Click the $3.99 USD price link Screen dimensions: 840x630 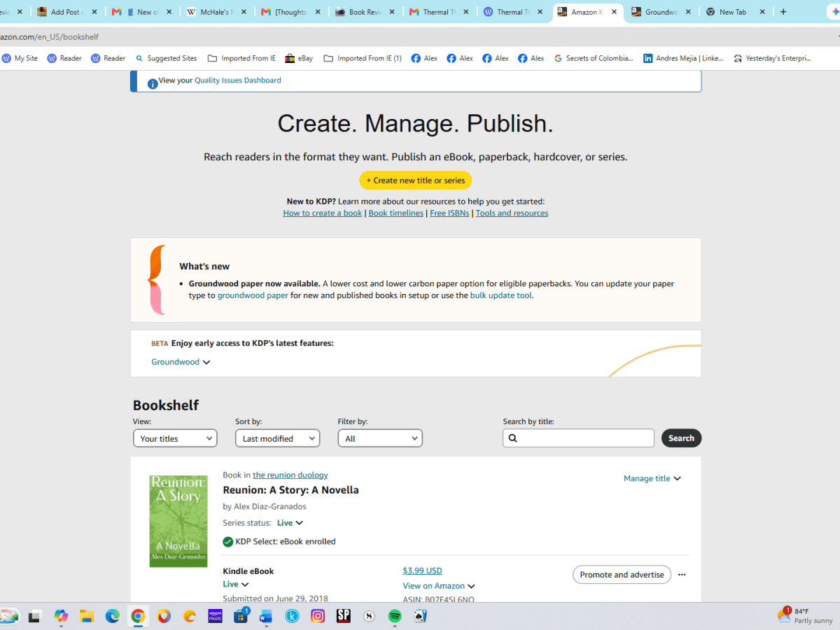coord(422,570)
